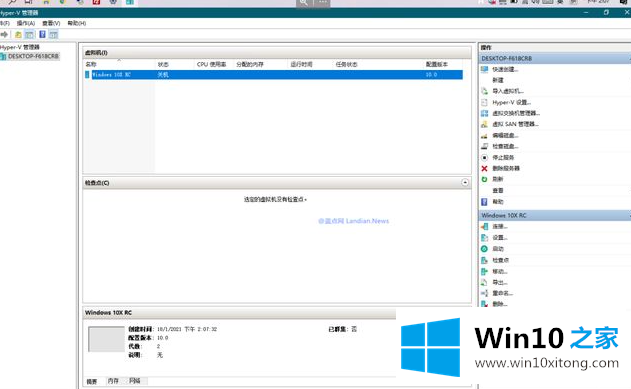Viewport: 631px width, 389px height.
Task: Click the blue help toolbar icon
Action: (42, 35)
